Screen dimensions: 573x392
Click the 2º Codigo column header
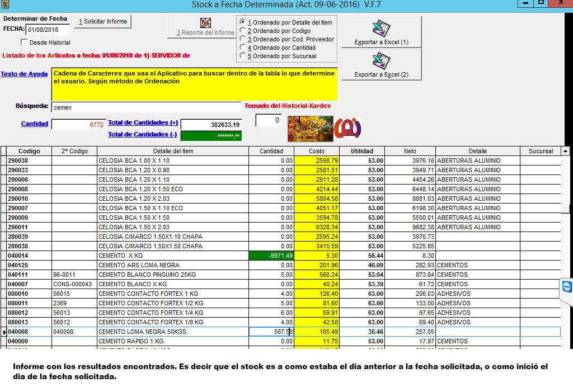point(74,151)
